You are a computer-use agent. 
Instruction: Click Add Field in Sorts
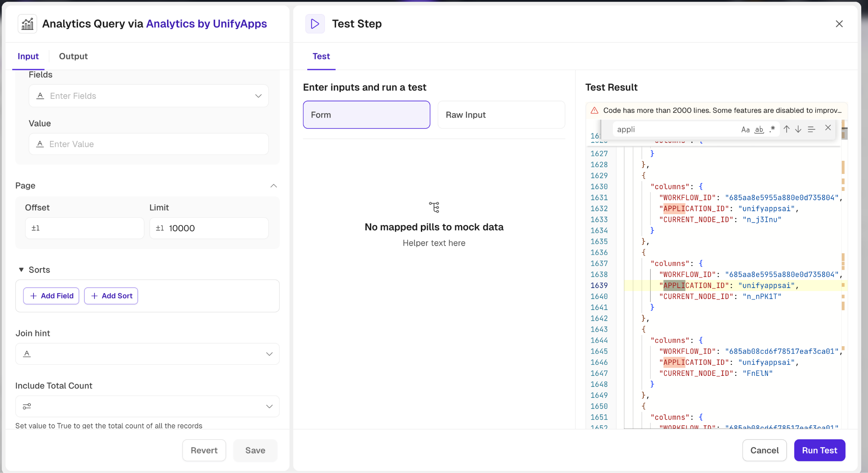pos(51,296)
